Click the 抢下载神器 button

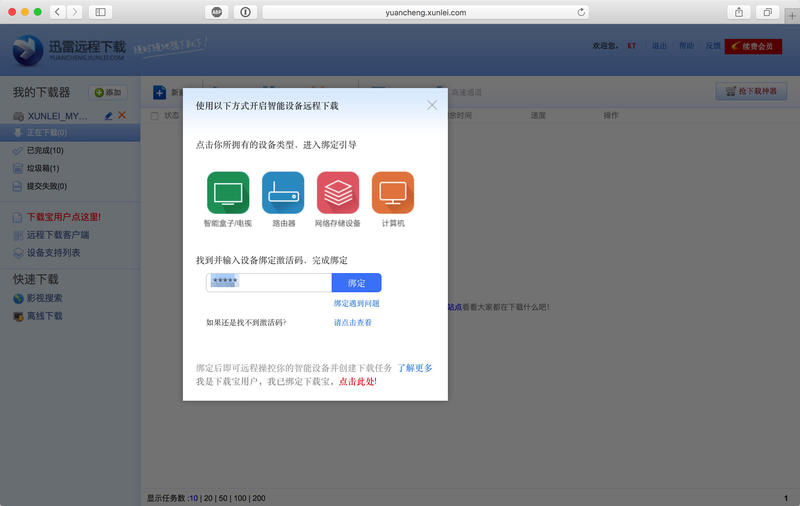[751, 91]
